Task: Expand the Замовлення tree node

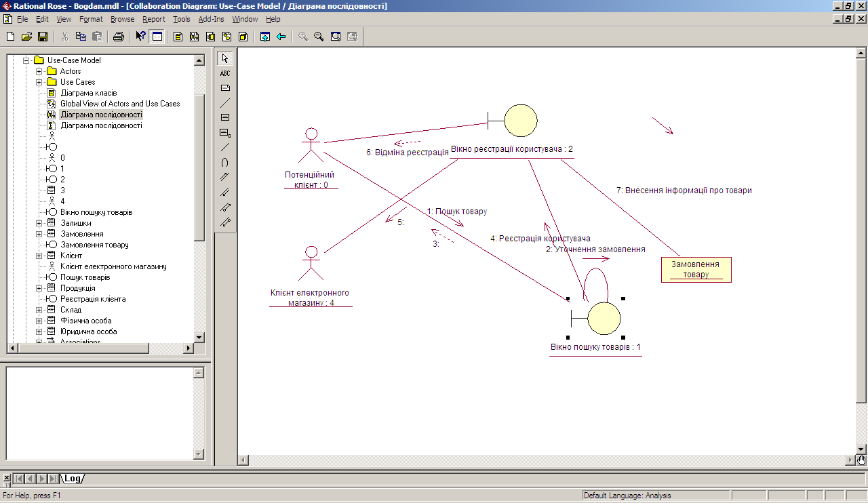Action: click(39, 234)
